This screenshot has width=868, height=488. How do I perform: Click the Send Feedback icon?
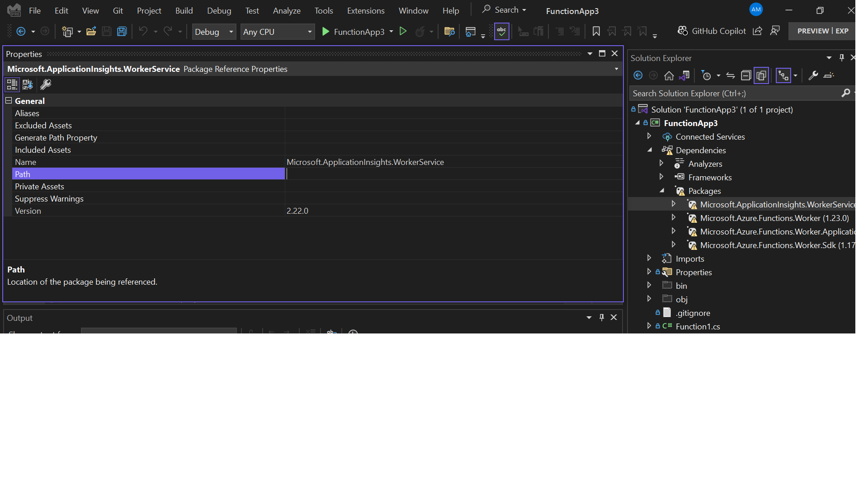click(775, 31)
